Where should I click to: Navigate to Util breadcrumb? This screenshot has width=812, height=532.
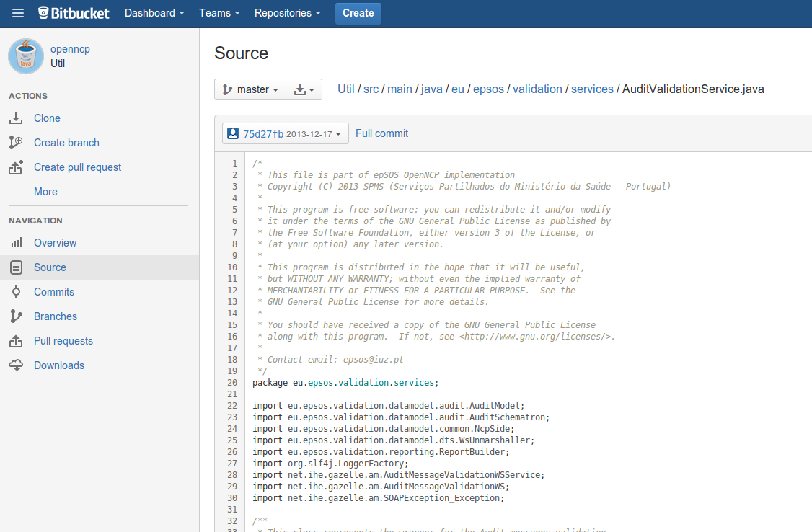tap(346, 89)
